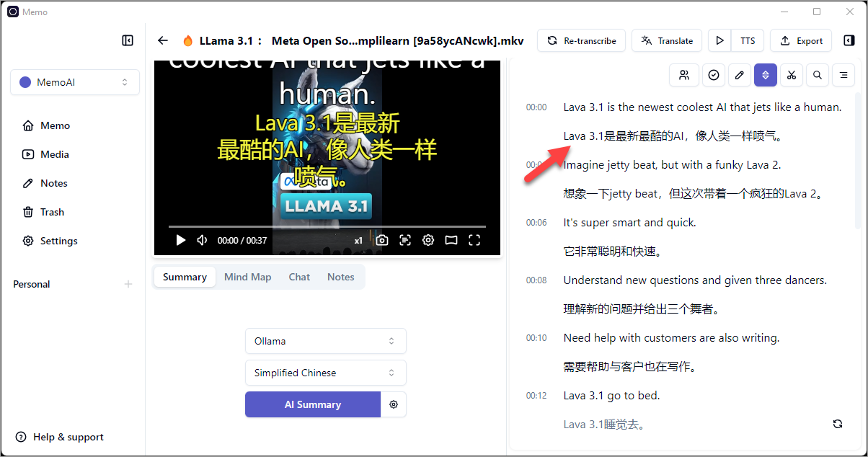The width and height of the screenshot is (868, 457).
Task: Select line "It's super smart and quick."
Action: coord(629,223)
